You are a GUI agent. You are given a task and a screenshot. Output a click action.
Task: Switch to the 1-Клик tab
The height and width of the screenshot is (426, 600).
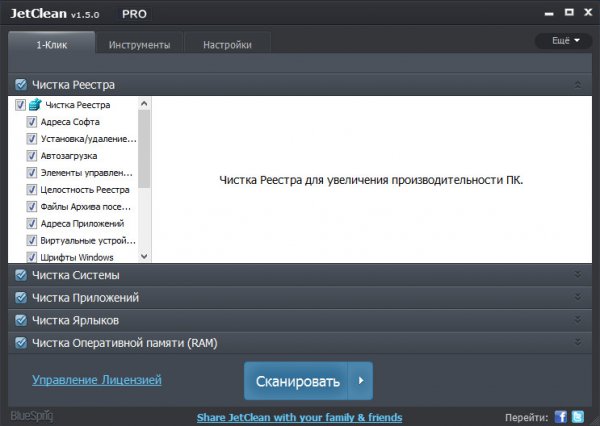[52, 44]
